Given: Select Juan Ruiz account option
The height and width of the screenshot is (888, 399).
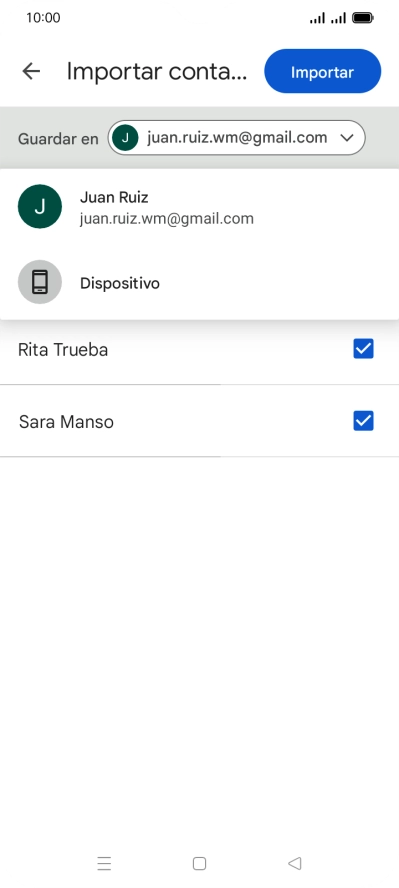Looking at the screenshot, I should [199, 207].
